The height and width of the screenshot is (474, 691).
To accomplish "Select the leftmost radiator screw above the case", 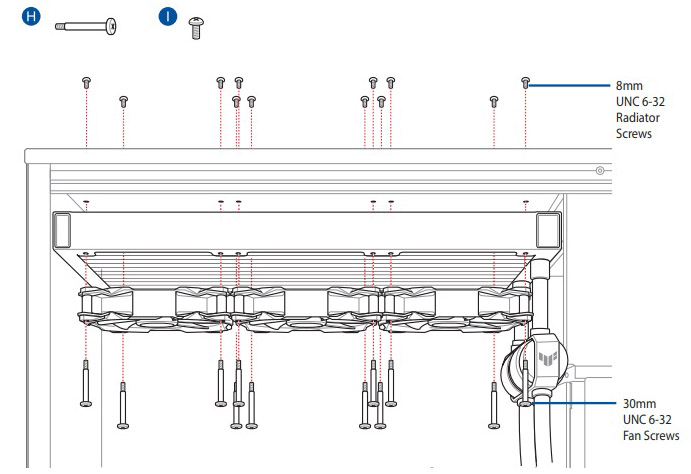I will click(x=87, y=83).
